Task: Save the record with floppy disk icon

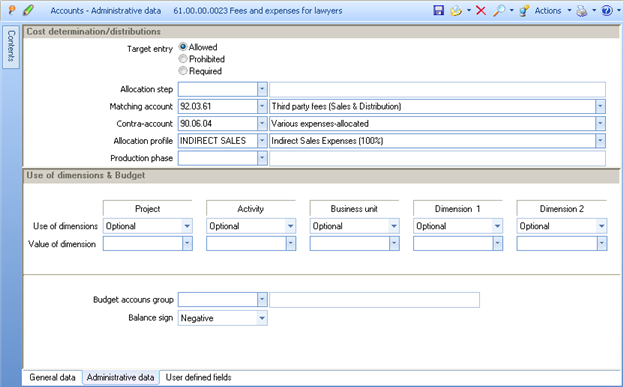Action: (439, 10)
